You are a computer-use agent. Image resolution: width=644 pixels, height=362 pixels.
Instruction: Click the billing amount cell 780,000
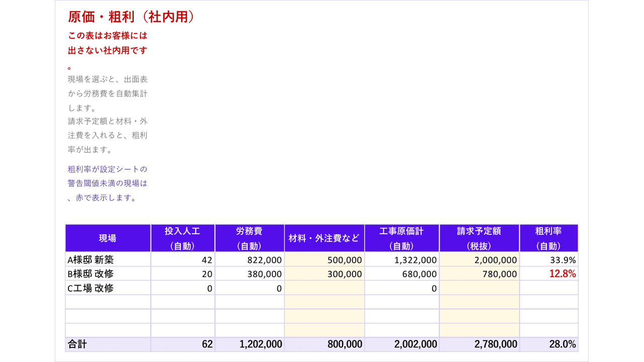pyautogui.click(x=479, y=274)
